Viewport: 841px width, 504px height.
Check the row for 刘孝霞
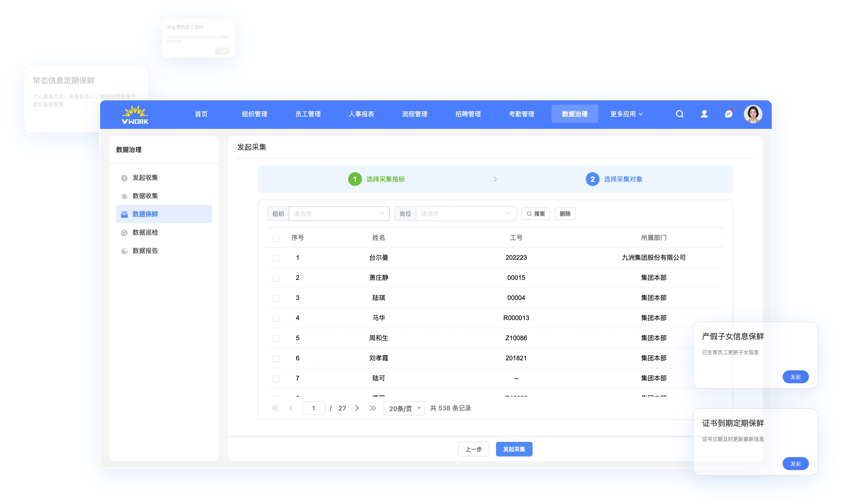(x=276, y=359)
